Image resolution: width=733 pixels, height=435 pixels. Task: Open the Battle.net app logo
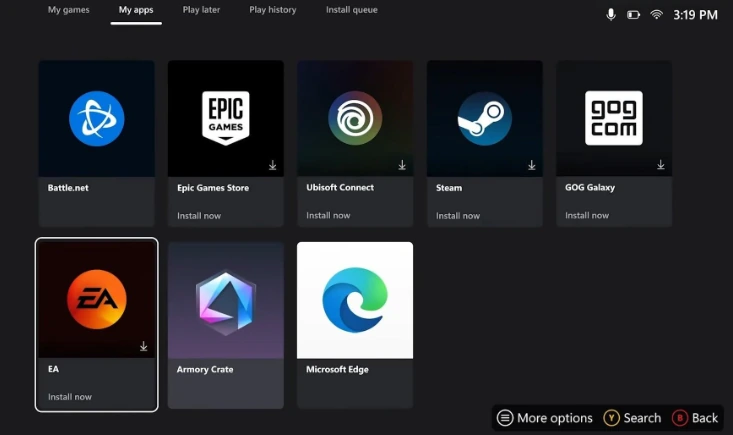[x=97, y=119]
